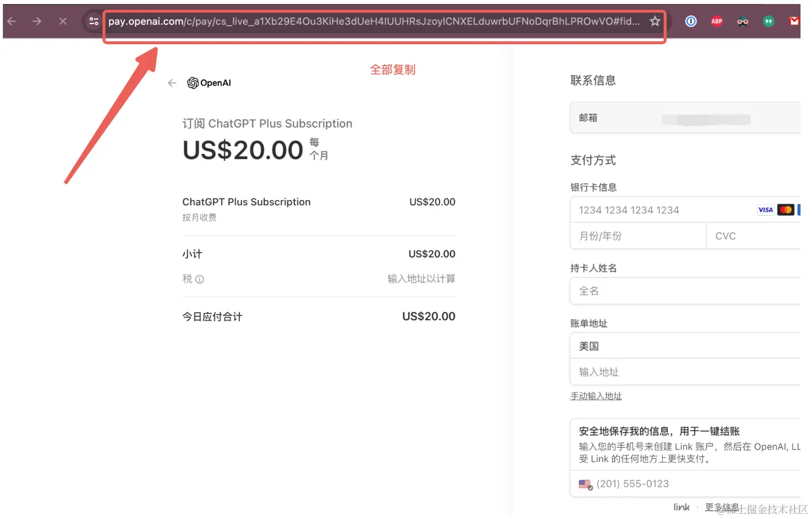This screenshot has width=812, height=519.
Task: Click the 月份/年份 expiry field
Action: pyautogui.click(x=638, y=236)
